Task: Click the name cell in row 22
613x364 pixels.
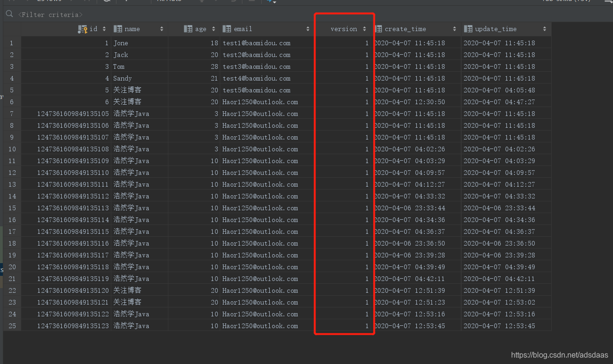Action: click(140, 290)
